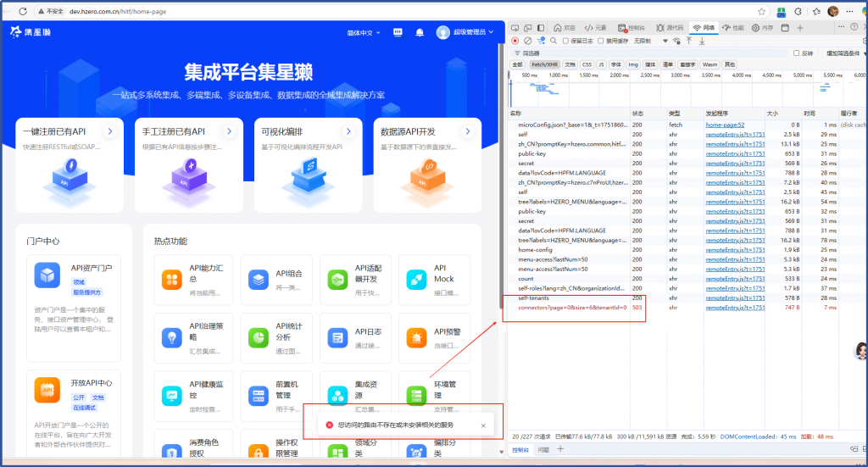Click the search icon in network toolbar

[x=554, y=41]
